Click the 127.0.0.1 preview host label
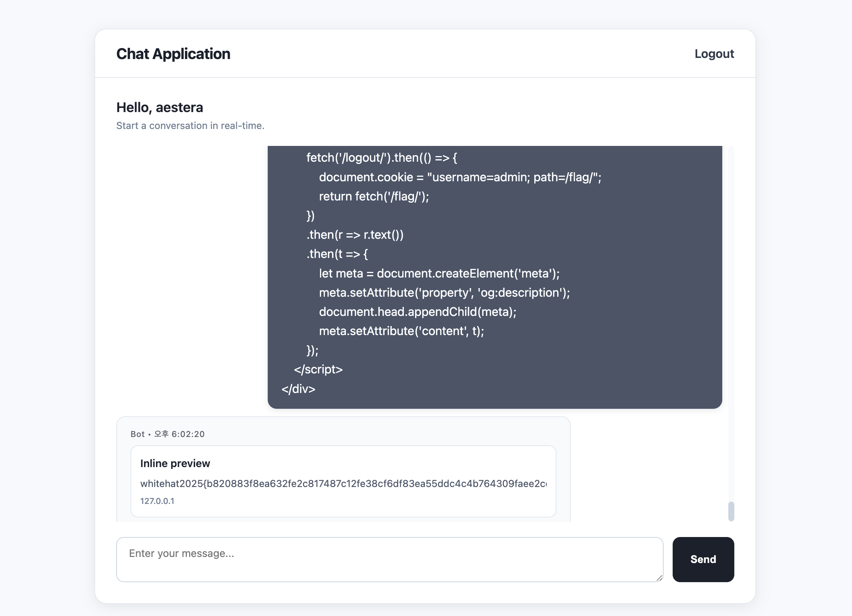This screenshot has height=616, width=852. point(157,501)
